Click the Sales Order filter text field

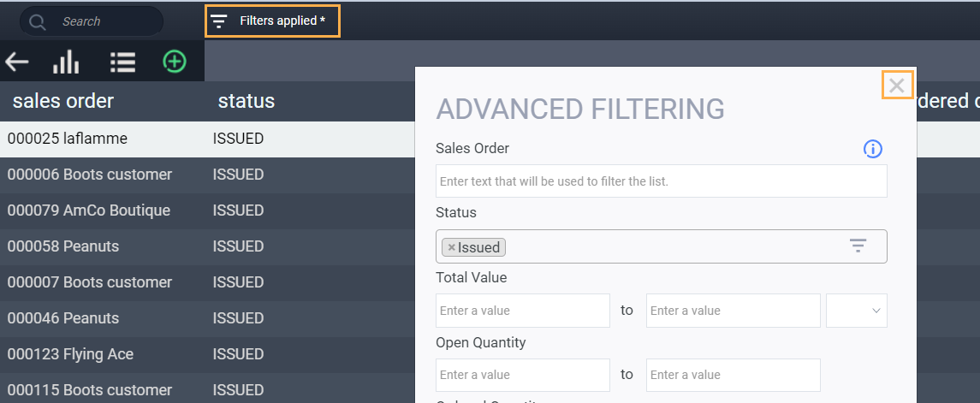point(662,181)
